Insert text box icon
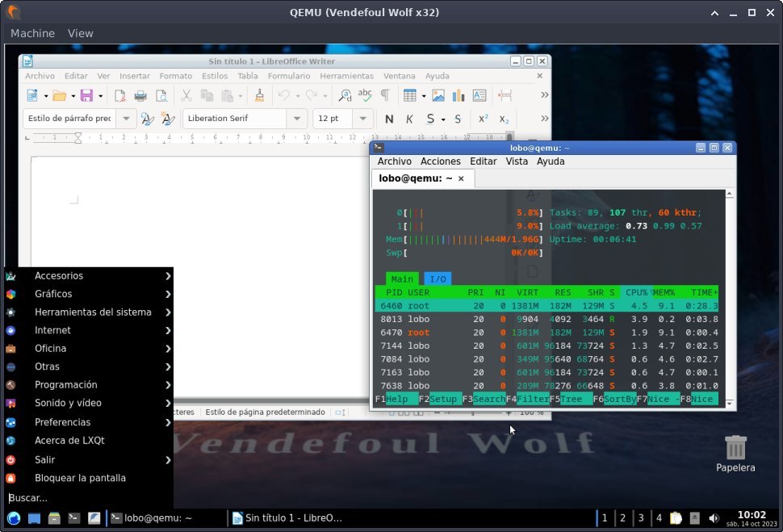The height and width of the screenshot is (532, 783). [479, 95]
